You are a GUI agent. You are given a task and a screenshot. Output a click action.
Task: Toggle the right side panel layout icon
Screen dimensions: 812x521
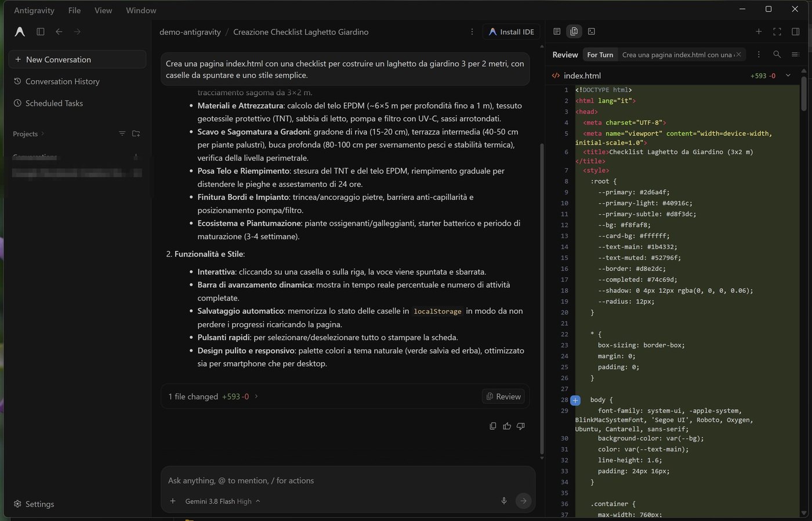796,31
